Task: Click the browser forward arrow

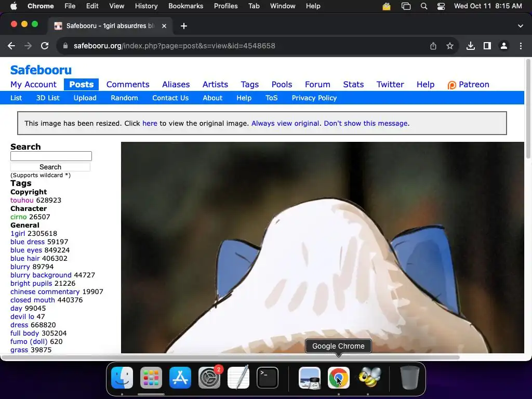Action: point(28,46)
